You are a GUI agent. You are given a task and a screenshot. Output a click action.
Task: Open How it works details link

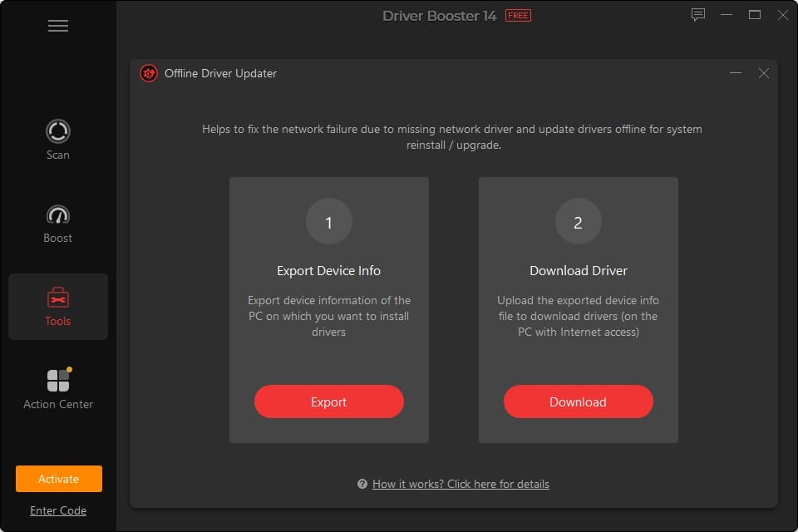point(461,484)
